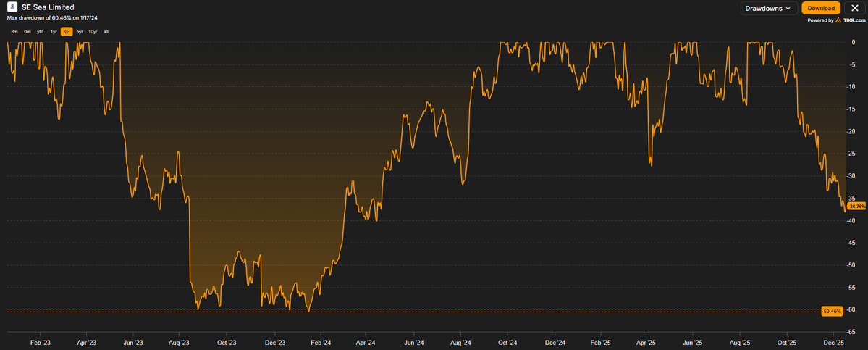The image size is (868, 350).
Task: Click the Apr '23 axis label
Action: pyautogui.click(x=86, y=344)
